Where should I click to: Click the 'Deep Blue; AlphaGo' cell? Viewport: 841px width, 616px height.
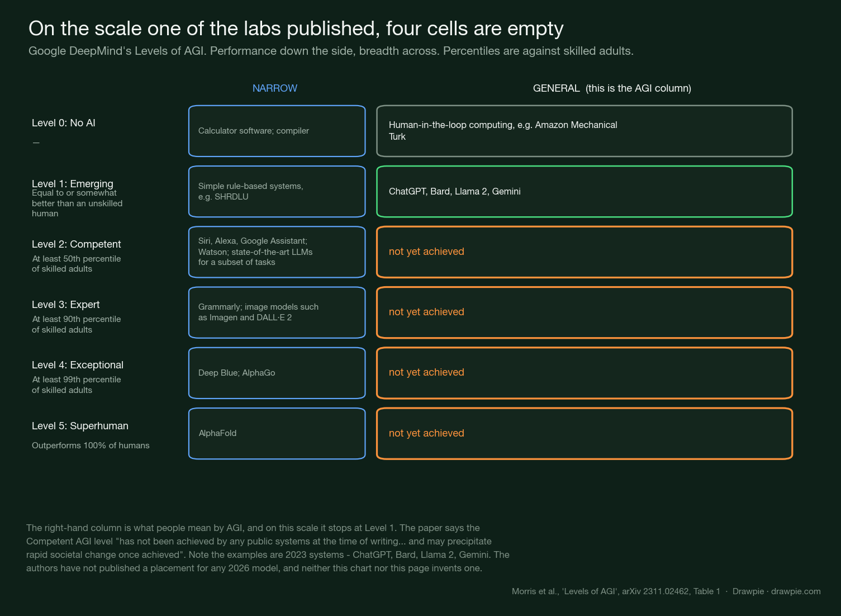pyautogui.click(x=277, y=373)
